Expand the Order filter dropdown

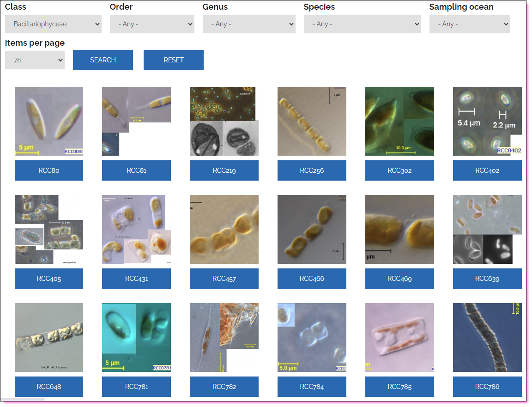pos(152,24)
